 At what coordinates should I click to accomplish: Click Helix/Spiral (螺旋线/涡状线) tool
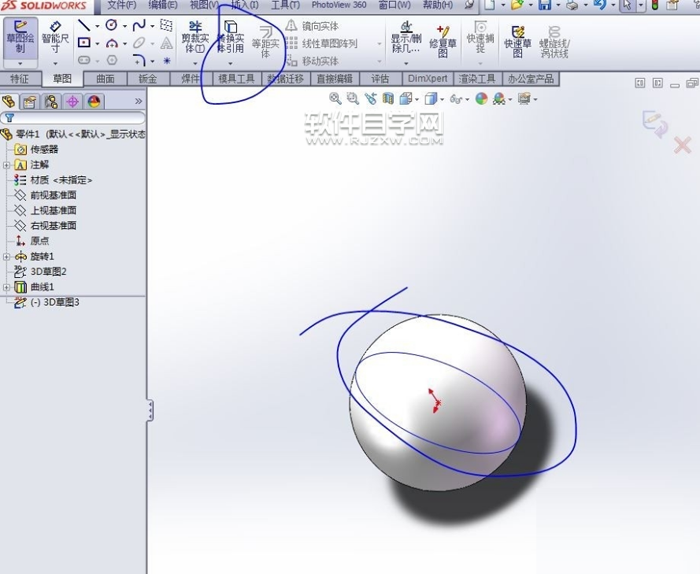click(554, 42)
